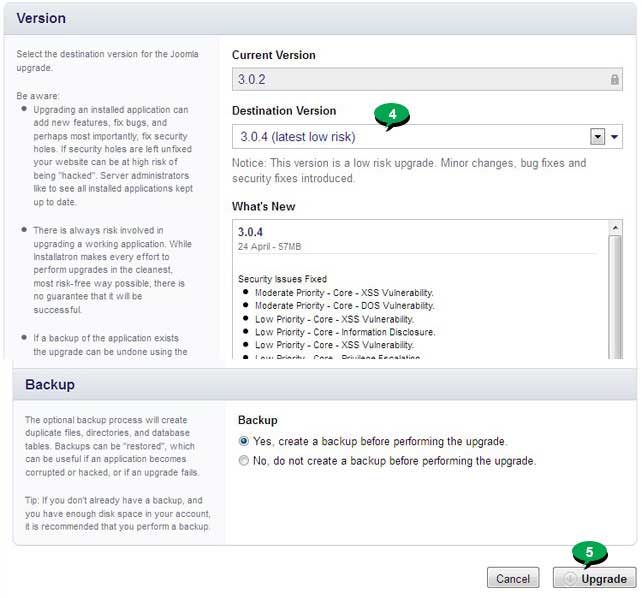Click the What's New scrollbar track
The width and height of the screenshot is (642, 598).
(615, 297)
